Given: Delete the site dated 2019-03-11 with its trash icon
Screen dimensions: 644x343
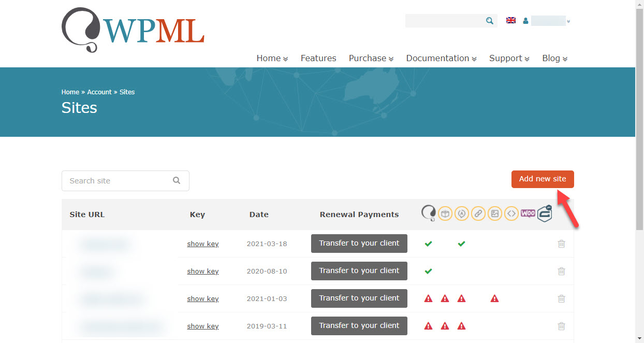Looking at the screenshot, I should coord(561,326).
